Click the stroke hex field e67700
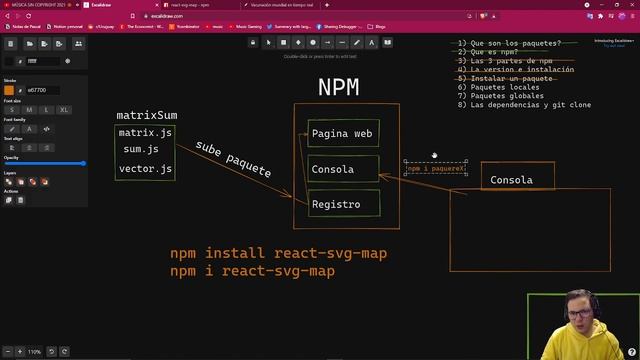Viewport: 640px width, 360px height. [x=43, y=90]
